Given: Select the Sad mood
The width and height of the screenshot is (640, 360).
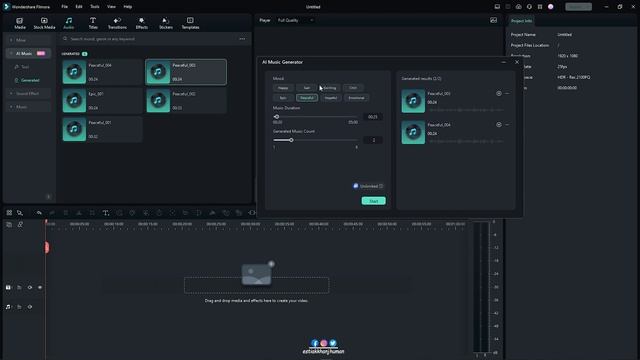Looking at the screenshot, I should click(307, 88).
